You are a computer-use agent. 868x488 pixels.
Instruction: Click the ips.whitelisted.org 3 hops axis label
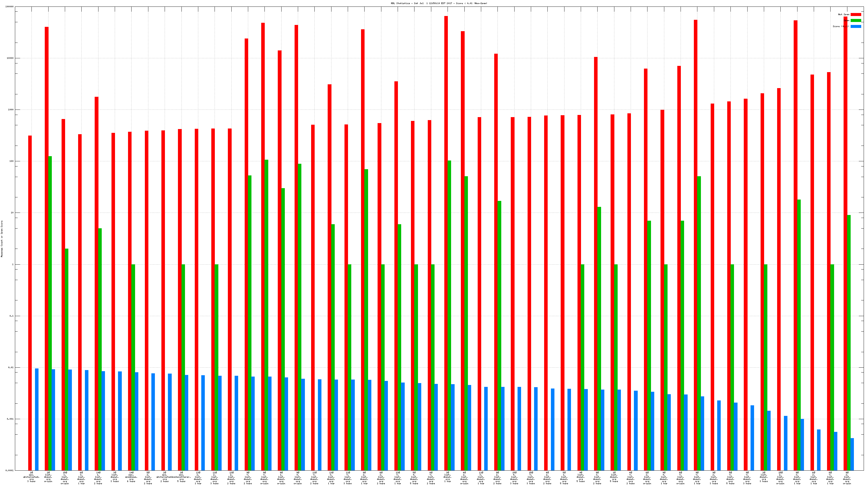click(x=31, y=477)
